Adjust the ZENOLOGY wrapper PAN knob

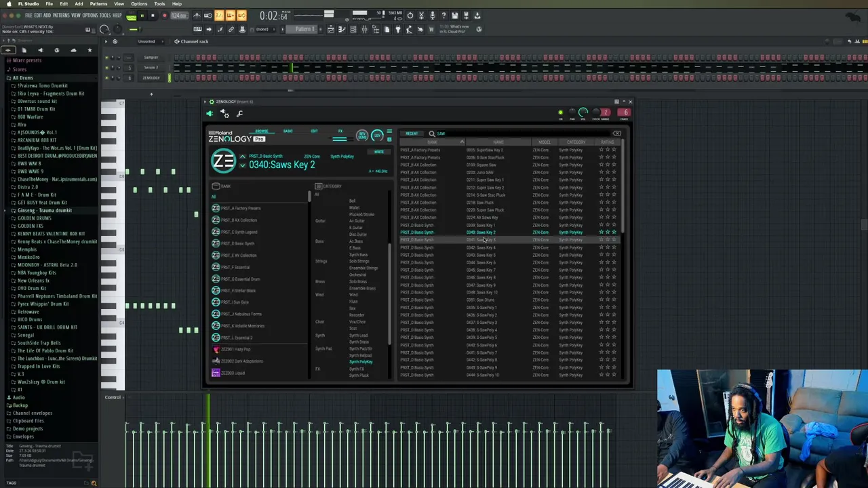pos(572,113)
